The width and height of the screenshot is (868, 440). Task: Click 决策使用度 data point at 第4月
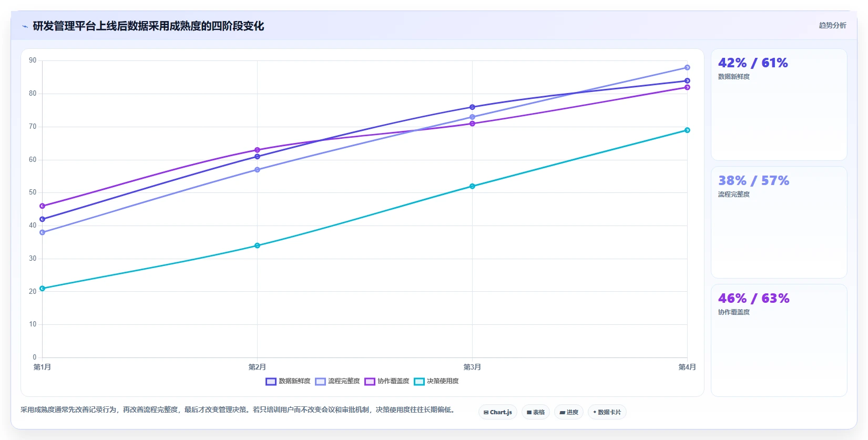(687, 130)
